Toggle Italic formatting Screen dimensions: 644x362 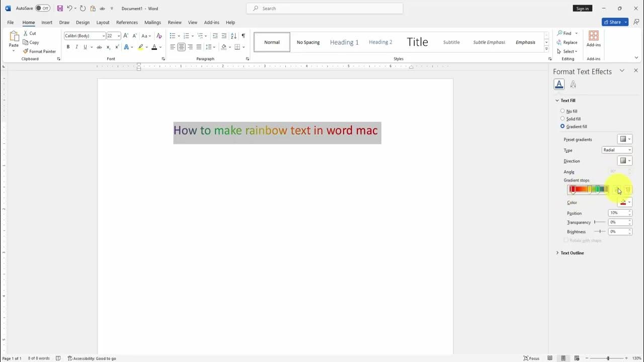point(76,47)
